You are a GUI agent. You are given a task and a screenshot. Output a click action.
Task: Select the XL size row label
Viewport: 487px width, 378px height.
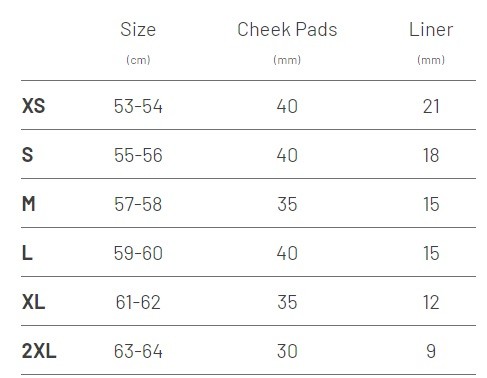click(x=33, y=302)
